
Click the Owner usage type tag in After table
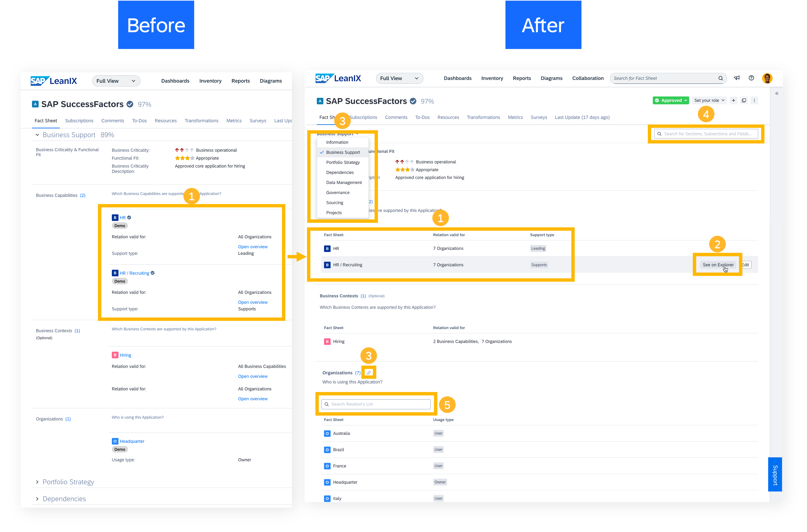(x=440, y=482)
